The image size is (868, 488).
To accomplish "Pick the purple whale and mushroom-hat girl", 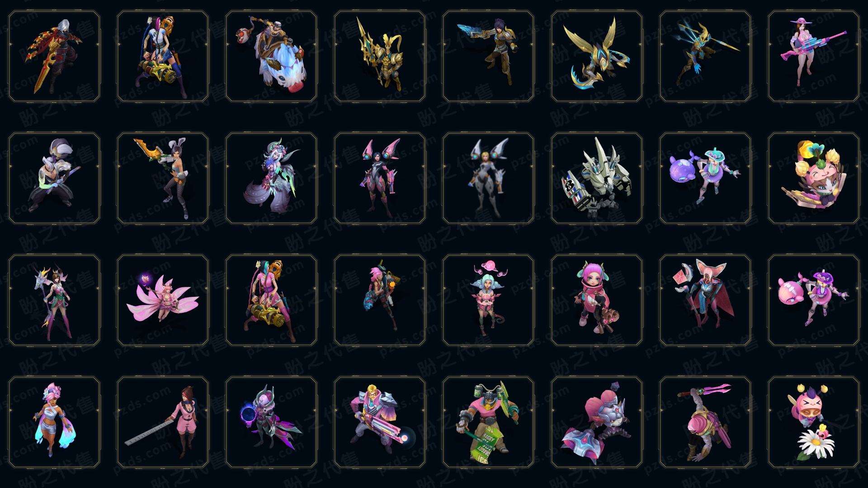I will pos(705,178).
